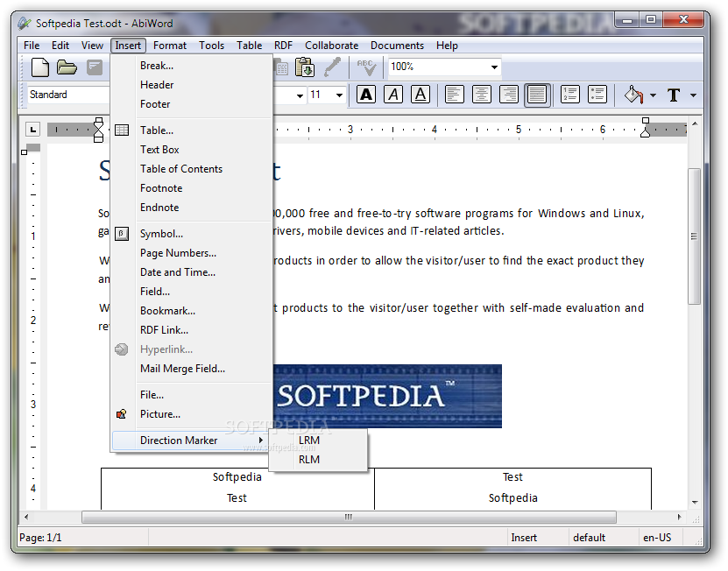Image resolution: width=728 pixels, height=571 pixels.
Task: Open the highlight color dropdown arrow
Action: point(653,95)
